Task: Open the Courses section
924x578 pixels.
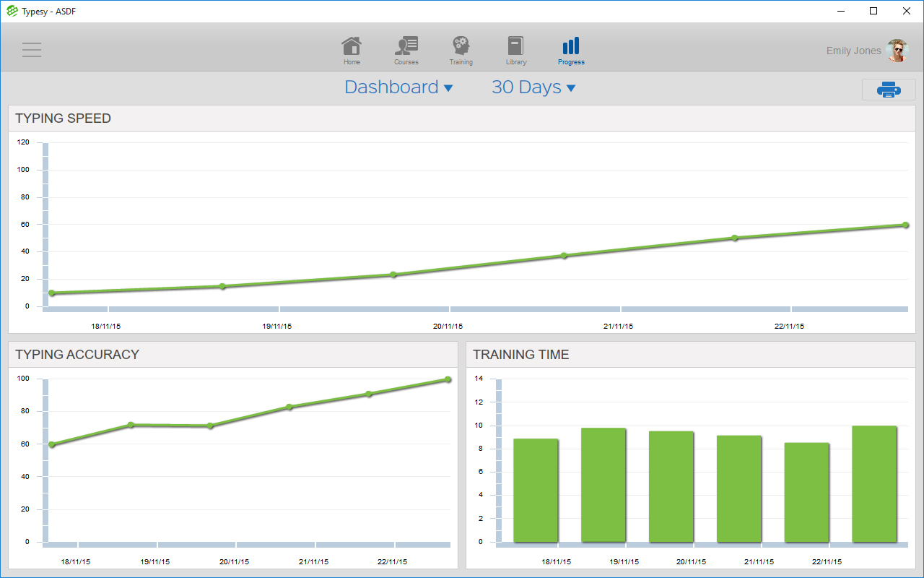Action: click(406, 50)
